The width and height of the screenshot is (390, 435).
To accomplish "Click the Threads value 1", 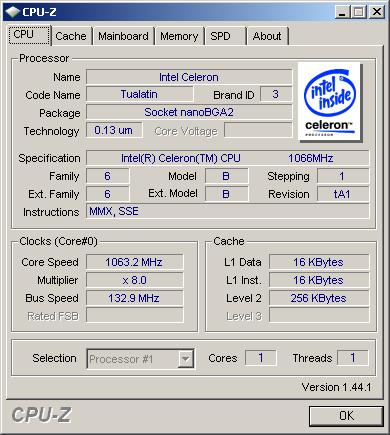I will 353,358.
